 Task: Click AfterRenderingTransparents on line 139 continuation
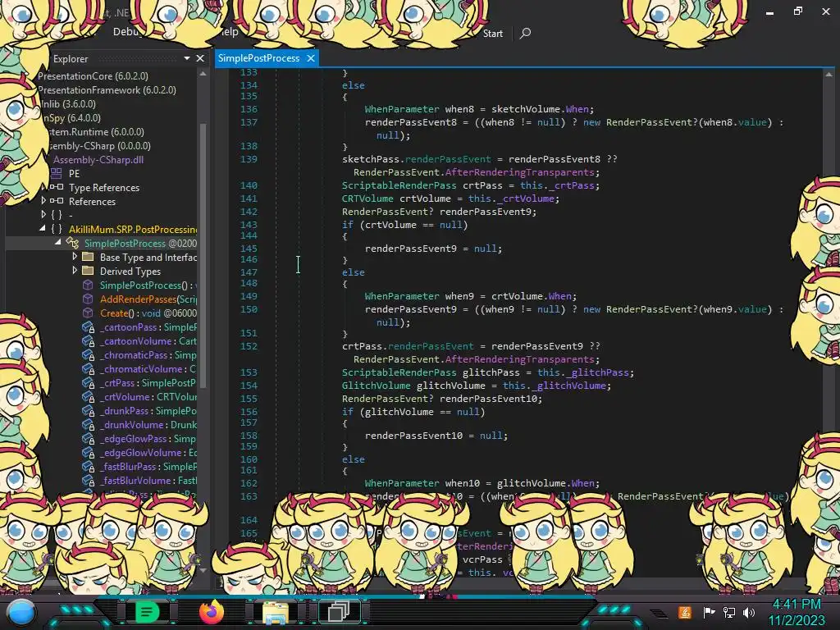[519, 172]
